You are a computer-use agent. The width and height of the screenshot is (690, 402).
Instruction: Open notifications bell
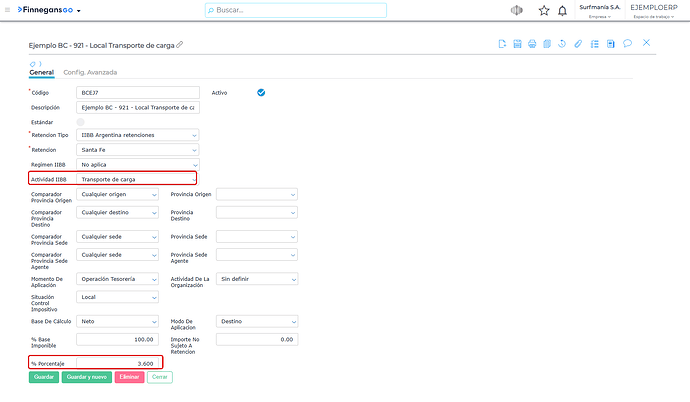coord(562,11)
